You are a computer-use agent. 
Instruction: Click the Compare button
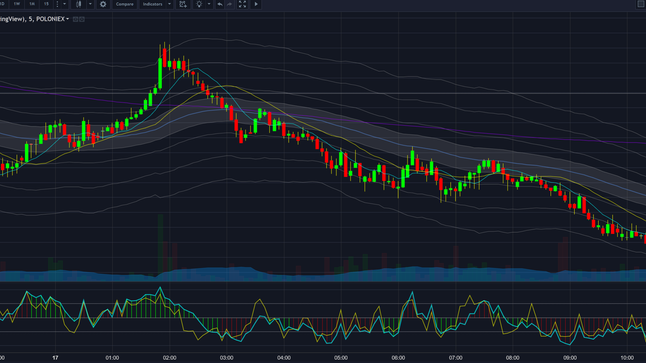coord(124,4)
